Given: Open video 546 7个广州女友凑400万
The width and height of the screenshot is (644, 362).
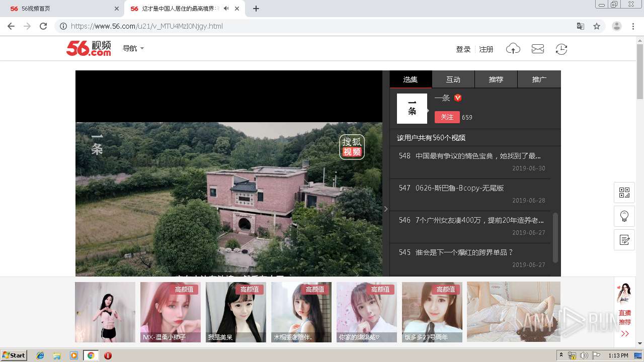Looking at the screenshot, I should (x=470, y=226).
